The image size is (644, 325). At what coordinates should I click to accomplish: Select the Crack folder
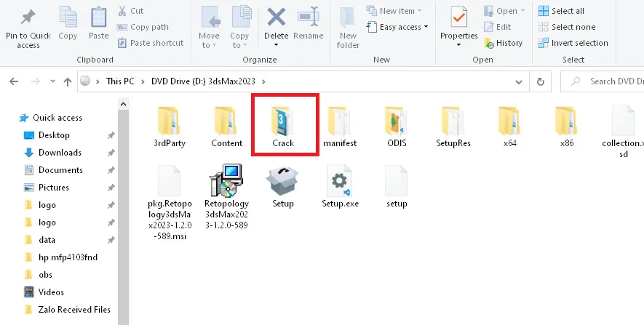pos(283,127)
